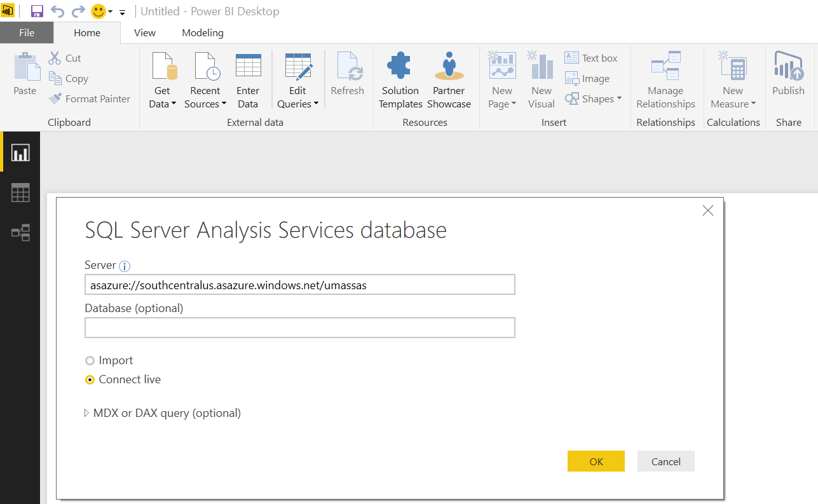This screenshot has width=818, height=504.
Task: Expand the Recent Sources dropdown arrow
Action: point(223,104)
